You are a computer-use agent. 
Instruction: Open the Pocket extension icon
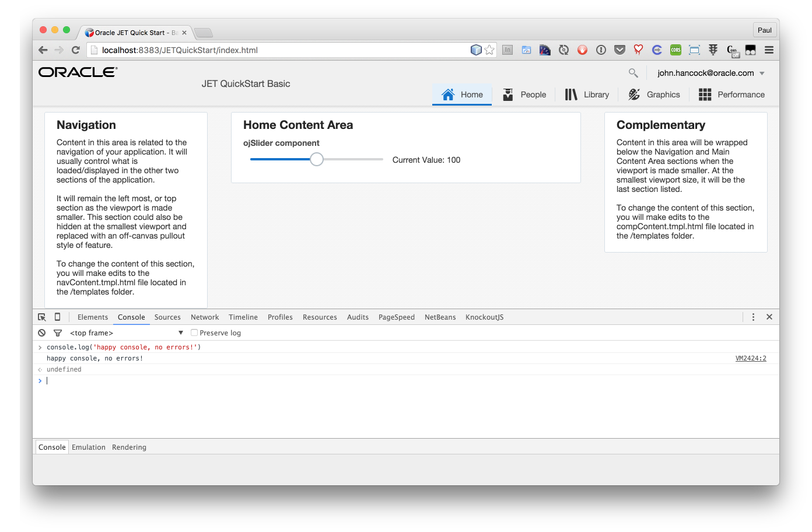619,50
